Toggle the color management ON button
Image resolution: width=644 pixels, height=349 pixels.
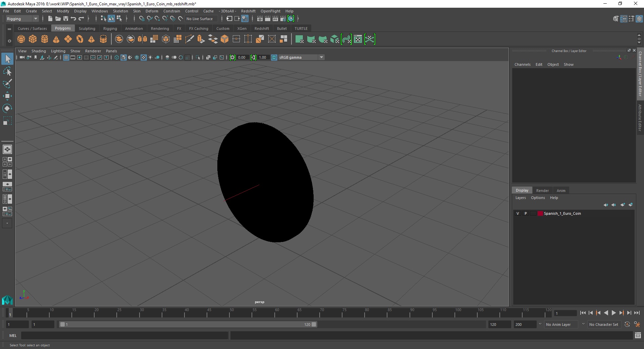pyautogui.click(x=274, y=57)
